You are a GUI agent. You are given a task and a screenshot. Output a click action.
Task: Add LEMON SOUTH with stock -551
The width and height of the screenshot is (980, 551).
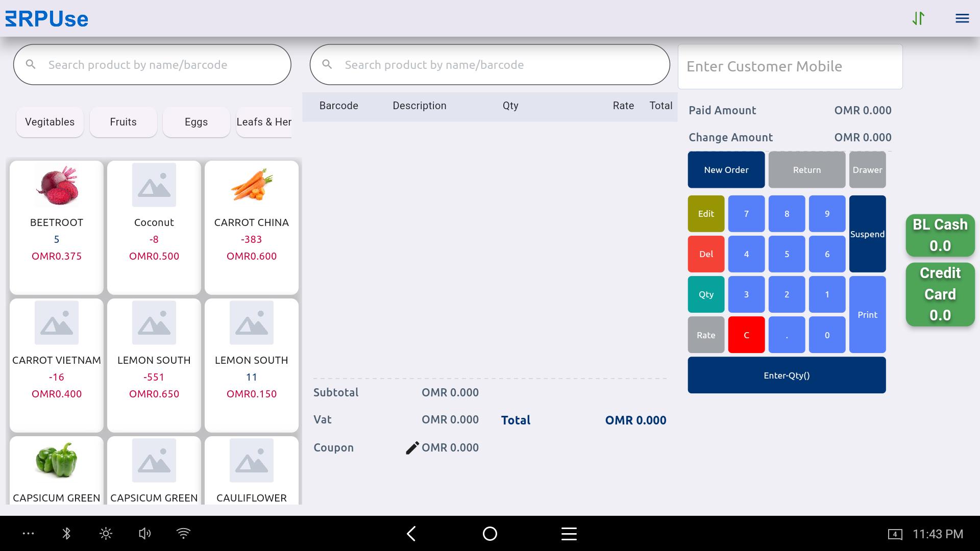(x=154, y=365)
